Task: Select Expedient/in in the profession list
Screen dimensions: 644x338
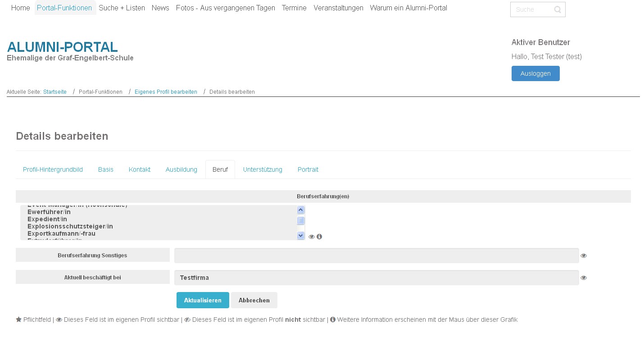Action: [x=47, y=219]
